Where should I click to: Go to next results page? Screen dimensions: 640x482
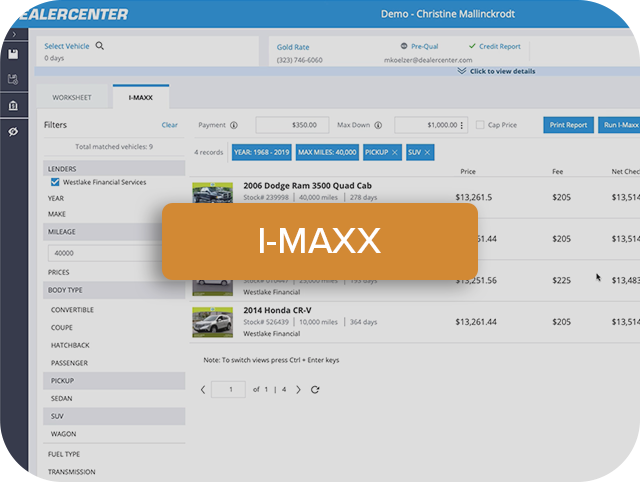[x=298, y=390]
